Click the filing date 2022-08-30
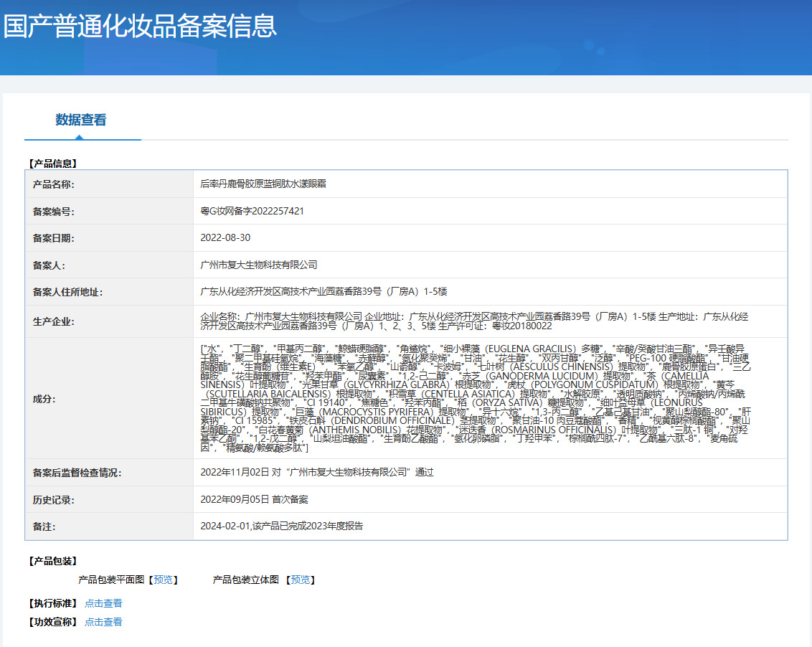 pos(225,238)
